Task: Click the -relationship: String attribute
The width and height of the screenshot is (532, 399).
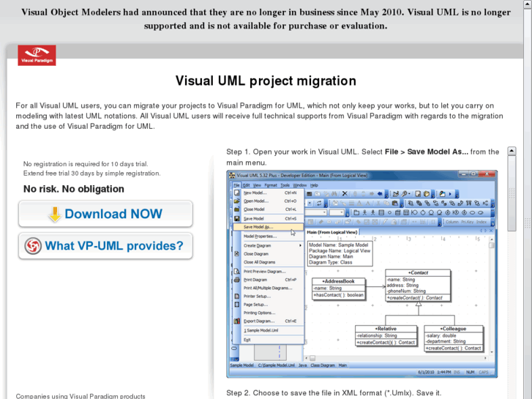Action: (377, 335)
